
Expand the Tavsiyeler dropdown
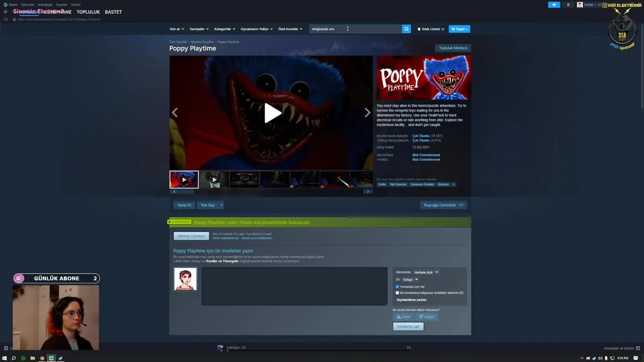click(x=199, y=29)
